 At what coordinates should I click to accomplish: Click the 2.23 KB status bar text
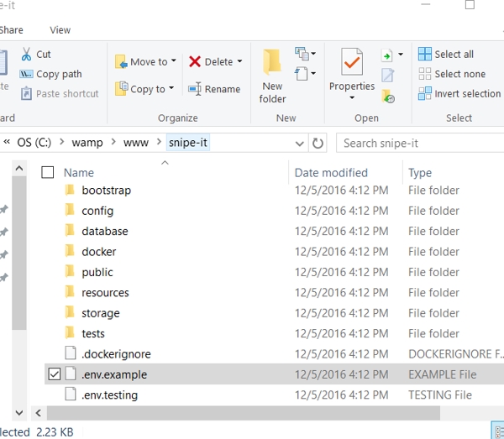[55, 432]
